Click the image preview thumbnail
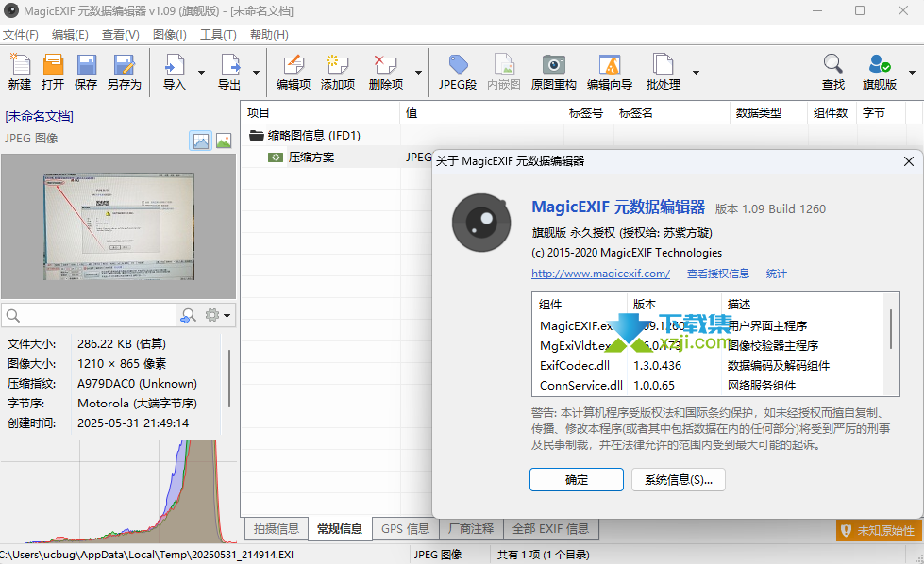Image resolution: width=924 pixels, height=564 pixels. (x=118, y=226)
